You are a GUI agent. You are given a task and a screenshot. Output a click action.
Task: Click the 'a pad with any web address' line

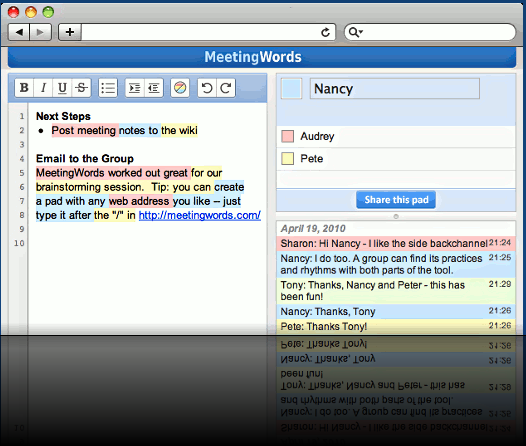click(138, 201)
